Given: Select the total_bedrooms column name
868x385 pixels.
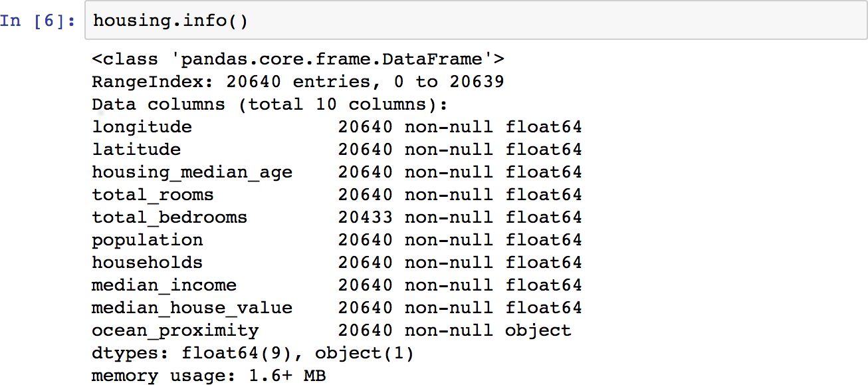Looking at the screenshot, I should point(169,217).
